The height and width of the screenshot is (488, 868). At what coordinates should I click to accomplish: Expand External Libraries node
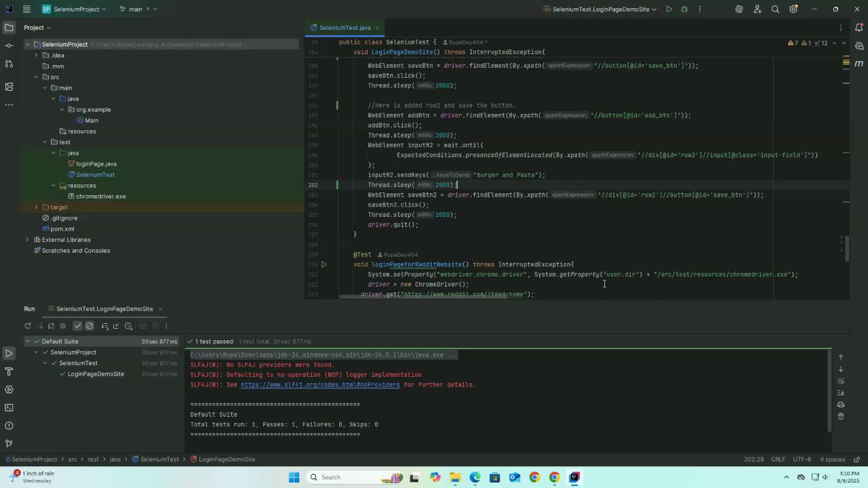point(28,240)
